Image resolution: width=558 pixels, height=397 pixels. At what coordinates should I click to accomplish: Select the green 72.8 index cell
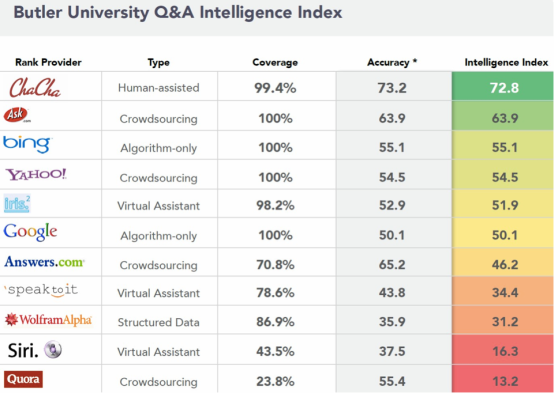click(x=503, y=86)
